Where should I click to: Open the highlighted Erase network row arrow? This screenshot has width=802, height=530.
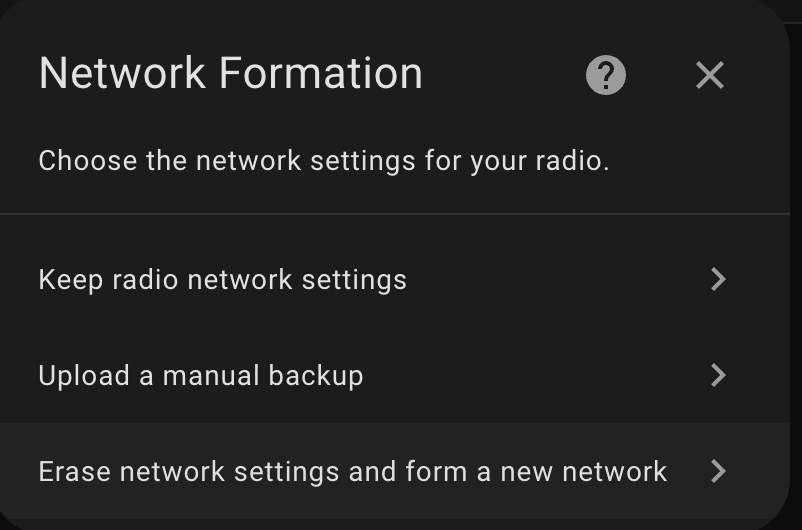pos(719,471)
